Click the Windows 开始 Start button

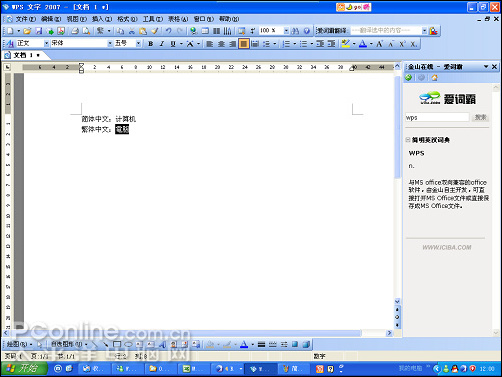point(24,369)
